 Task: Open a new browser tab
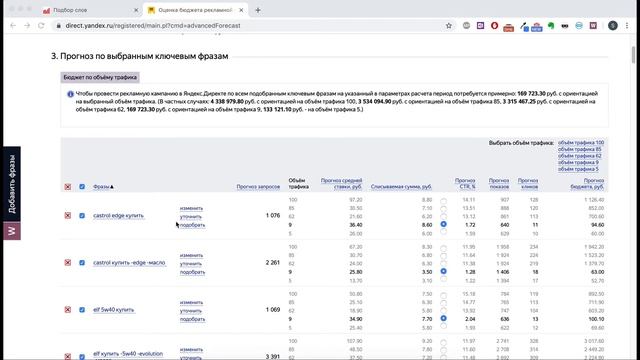click(x=258, y=10)
